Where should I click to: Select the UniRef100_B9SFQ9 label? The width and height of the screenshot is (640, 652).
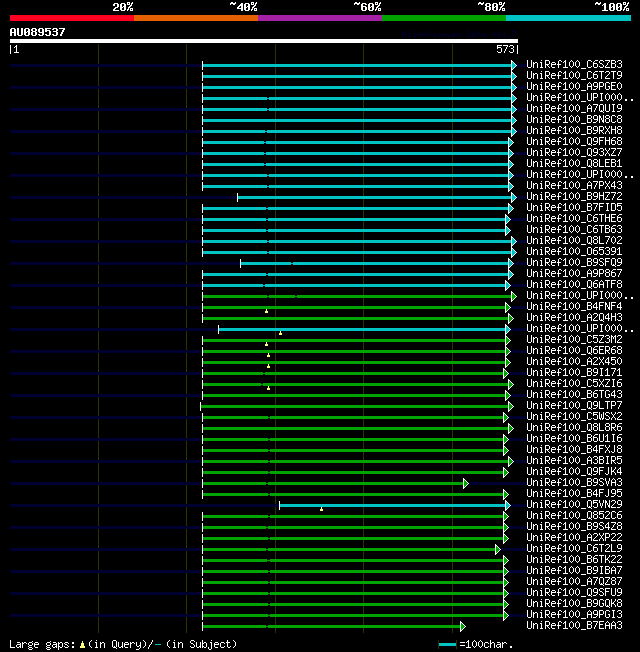574,262
